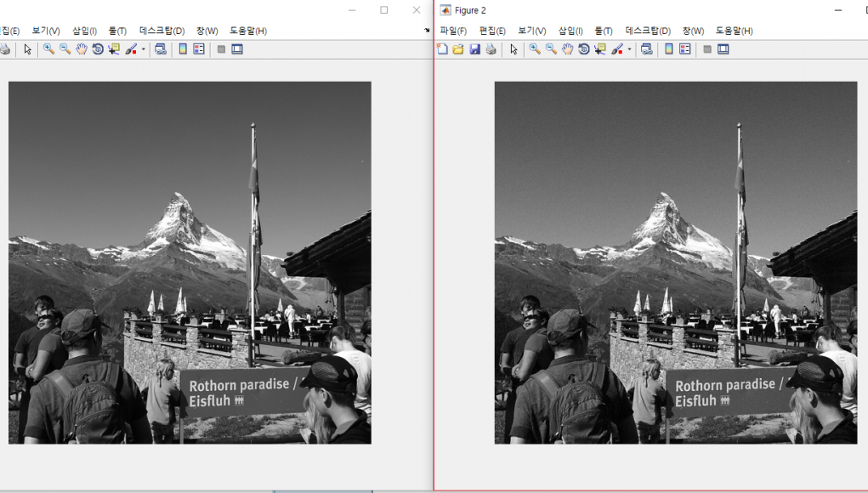Click Brush data tool in Figure 2
868x493 pixels.
(x=616, y=49)
